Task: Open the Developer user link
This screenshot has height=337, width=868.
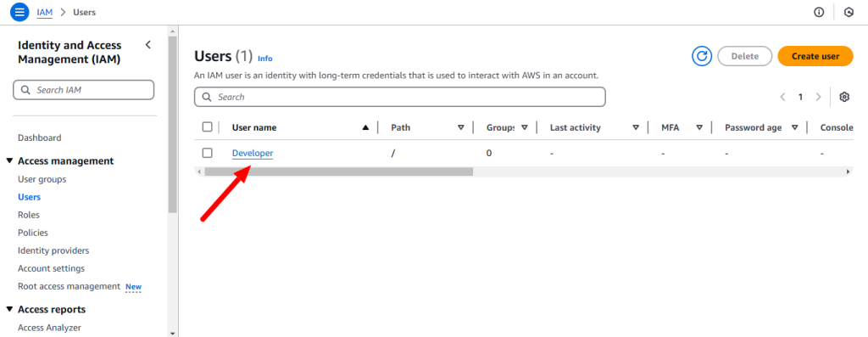Action: point(253,153)
